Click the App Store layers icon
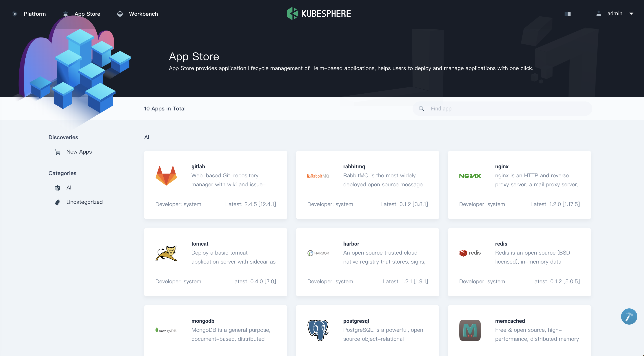The image size is (644, 356). (x=65, y=14)
